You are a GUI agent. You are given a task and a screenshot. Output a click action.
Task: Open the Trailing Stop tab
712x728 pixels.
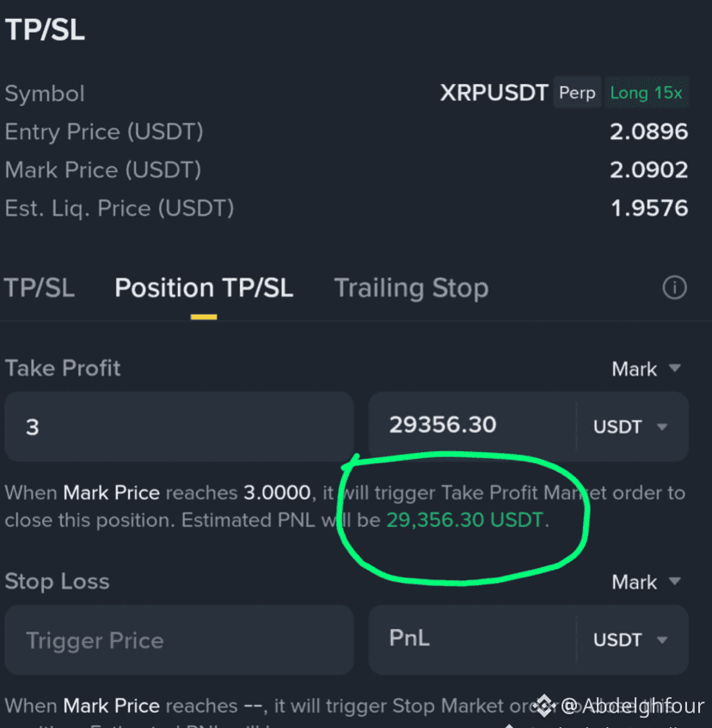tap(411, 288)
